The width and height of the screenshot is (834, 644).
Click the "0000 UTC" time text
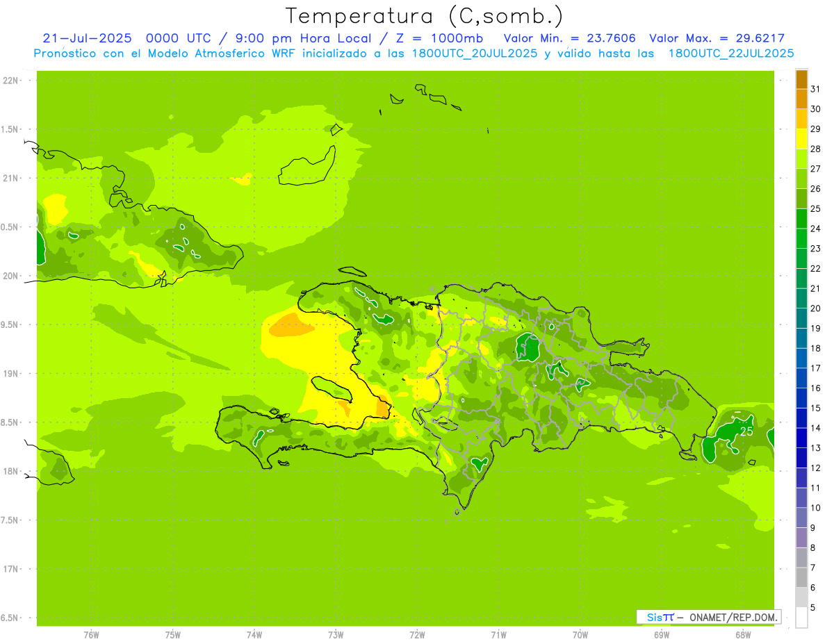[179, 39]
